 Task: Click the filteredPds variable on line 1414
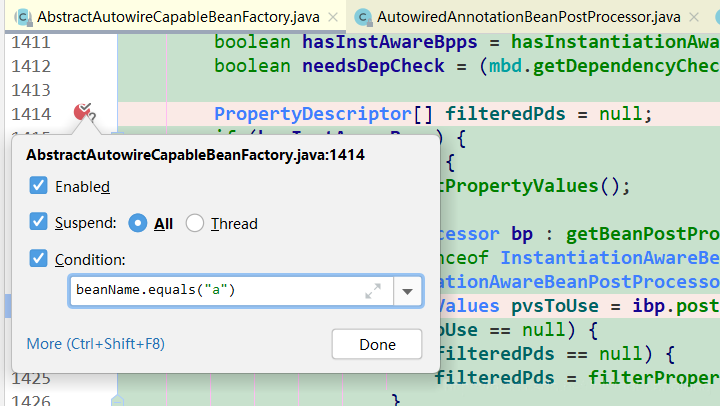(505, 113)
